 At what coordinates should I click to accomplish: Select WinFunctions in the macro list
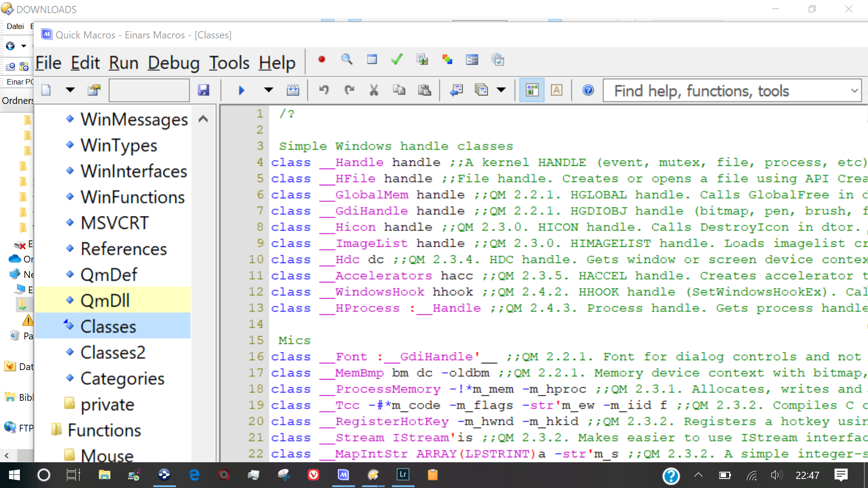coord(132,197)
